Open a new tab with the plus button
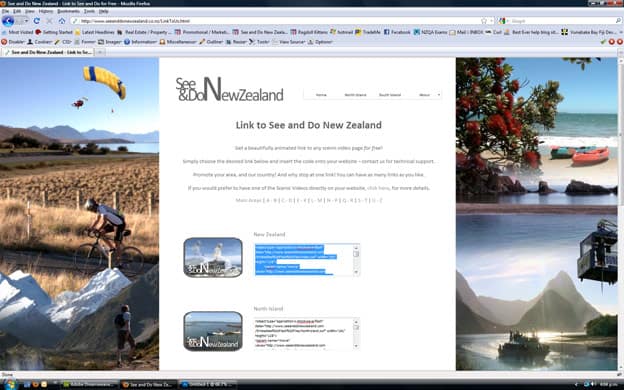This screenshot has height=390, width=624. pyautogui.click(x=100, y=52)
